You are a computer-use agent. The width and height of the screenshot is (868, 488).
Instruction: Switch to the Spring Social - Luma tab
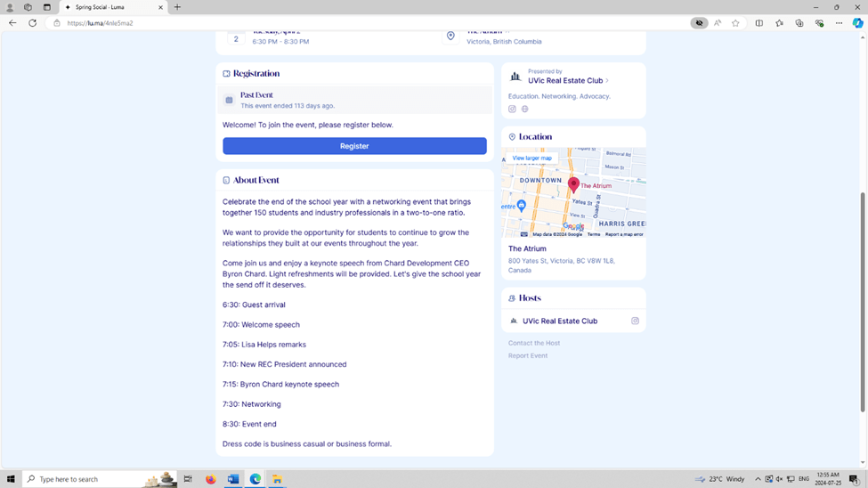coord(111,7)
